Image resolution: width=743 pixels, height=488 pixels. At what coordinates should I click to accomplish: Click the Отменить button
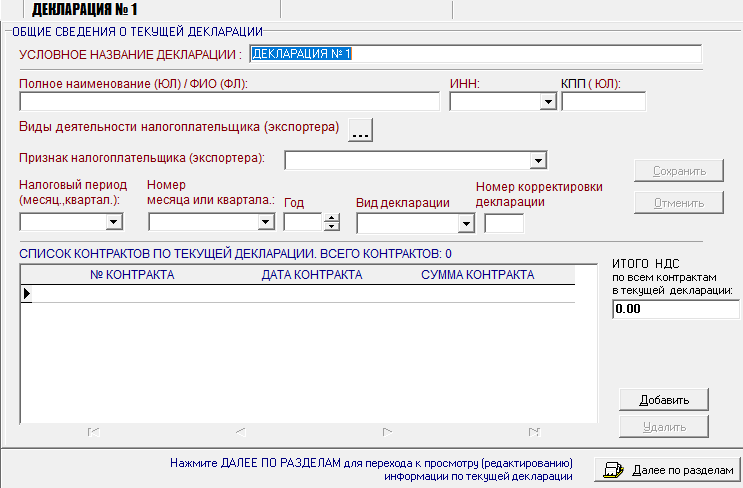(679, 202)
